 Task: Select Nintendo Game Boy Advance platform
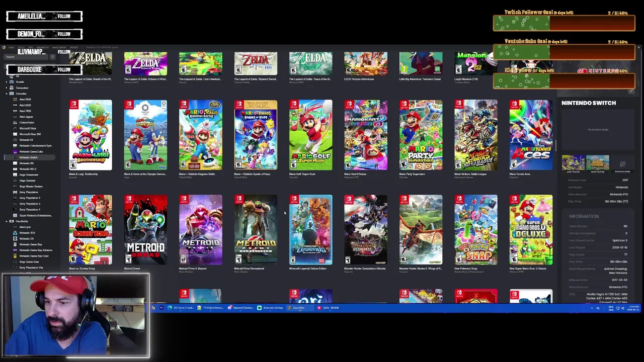point(35,250)
